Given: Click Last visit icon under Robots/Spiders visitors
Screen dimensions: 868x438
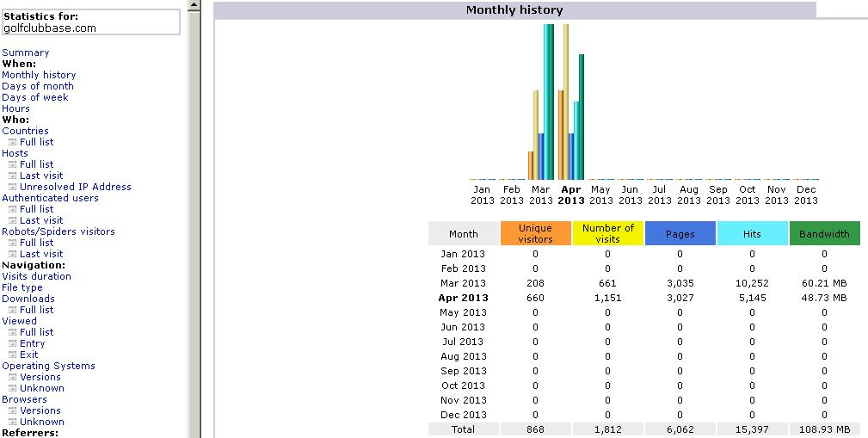Looking at the screenshot, I should click(x=12, y=254).
